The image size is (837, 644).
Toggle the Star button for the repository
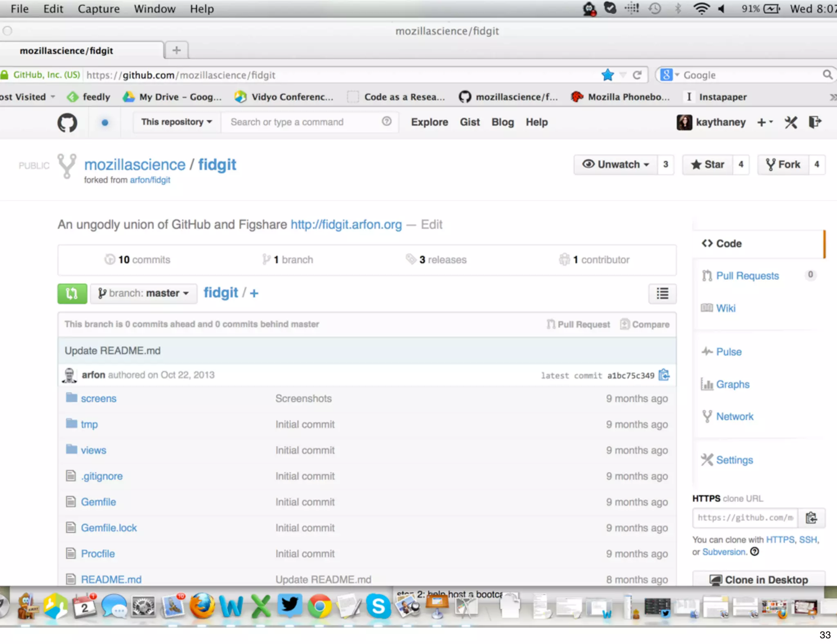click(x=708, y=165)
